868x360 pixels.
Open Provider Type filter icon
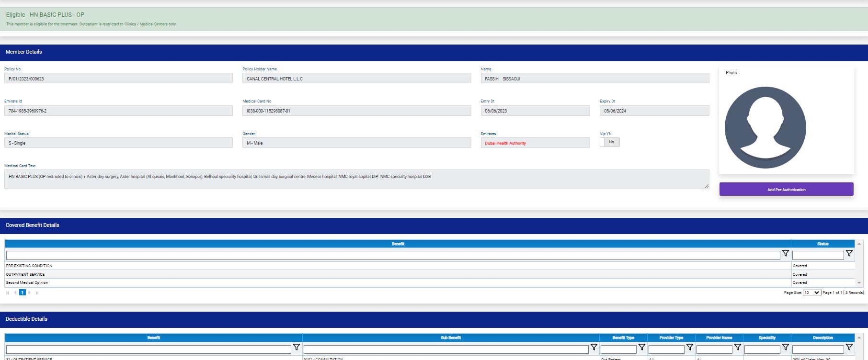[x=689, y=347]
